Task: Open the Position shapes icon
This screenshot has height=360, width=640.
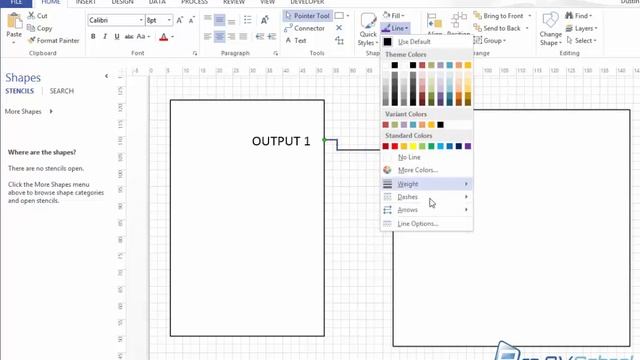Action: tap(459, 20)
